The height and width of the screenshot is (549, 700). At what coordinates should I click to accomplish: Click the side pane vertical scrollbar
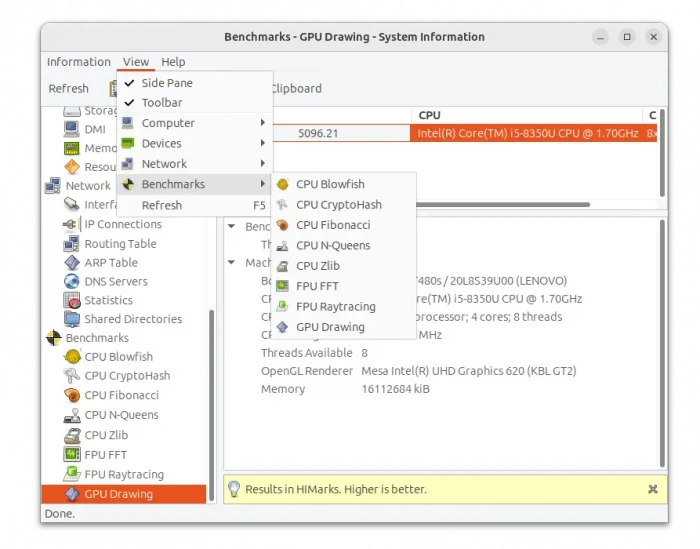coord(211,405)
